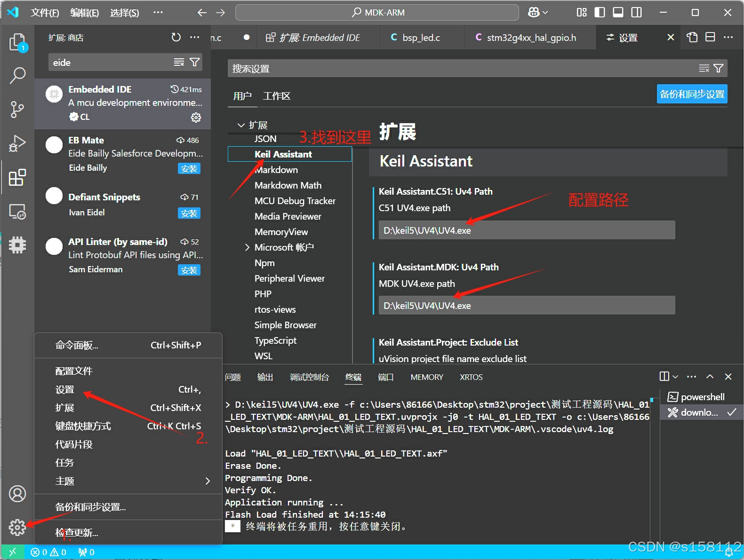Open the Run and Debug view
The image size is (744, 560).
tap(17, 143)
